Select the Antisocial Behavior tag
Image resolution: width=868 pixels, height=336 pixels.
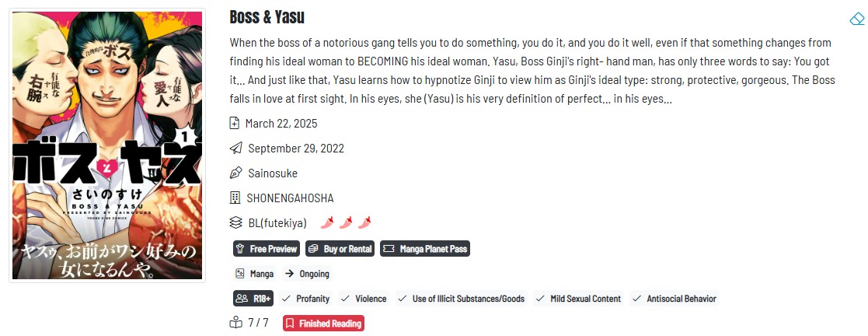pyautogui.click(x=675, y=299)
